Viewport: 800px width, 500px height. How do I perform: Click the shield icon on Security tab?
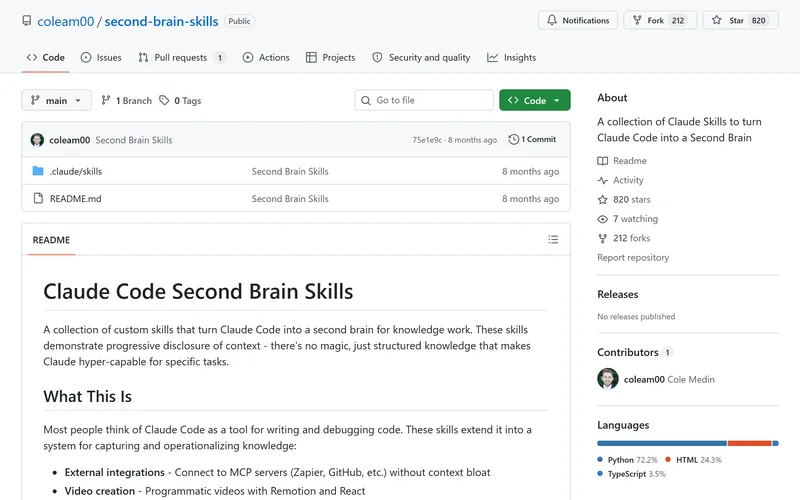377,58
